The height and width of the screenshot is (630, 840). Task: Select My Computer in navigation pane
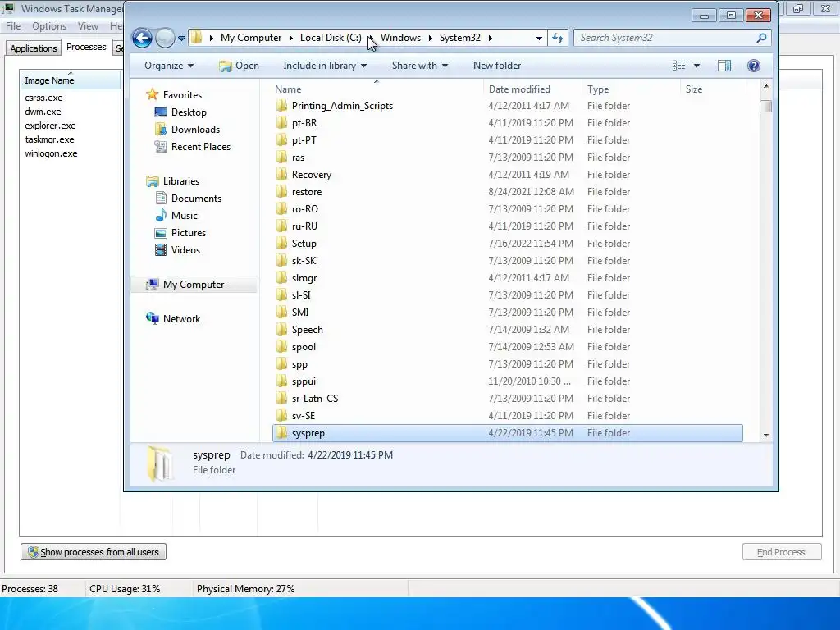tap(194, 285)
